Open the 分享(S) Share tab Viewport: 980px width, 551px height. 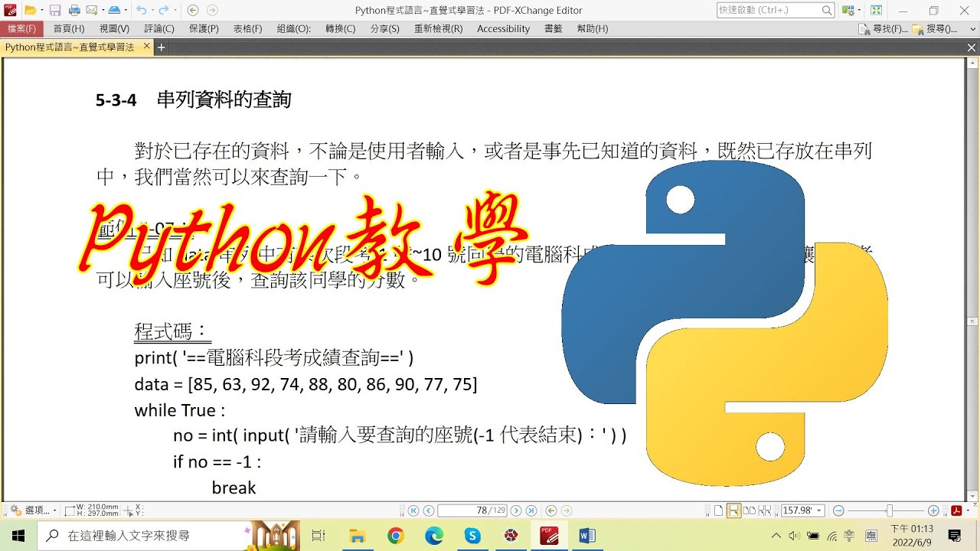pyautogui.click(x=384, y=29)
